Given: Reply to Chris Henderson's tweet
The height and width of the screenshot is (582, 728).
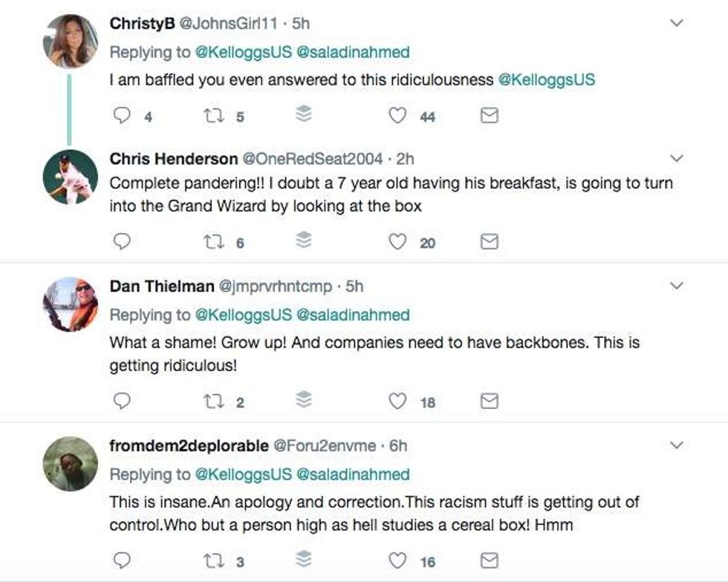Looking at the screenshot, I should (x=123, y=242).
